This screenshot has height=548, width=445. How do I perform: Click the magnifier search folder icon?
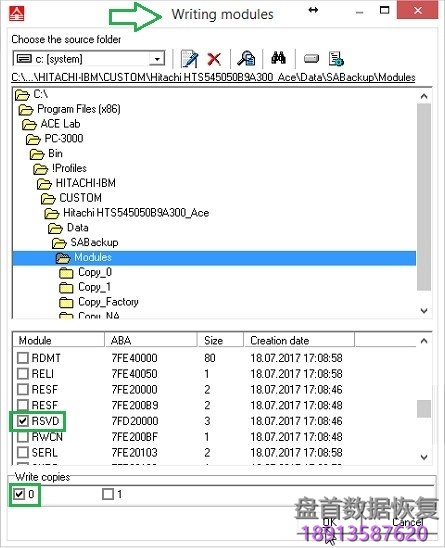[x=246, y=58]
